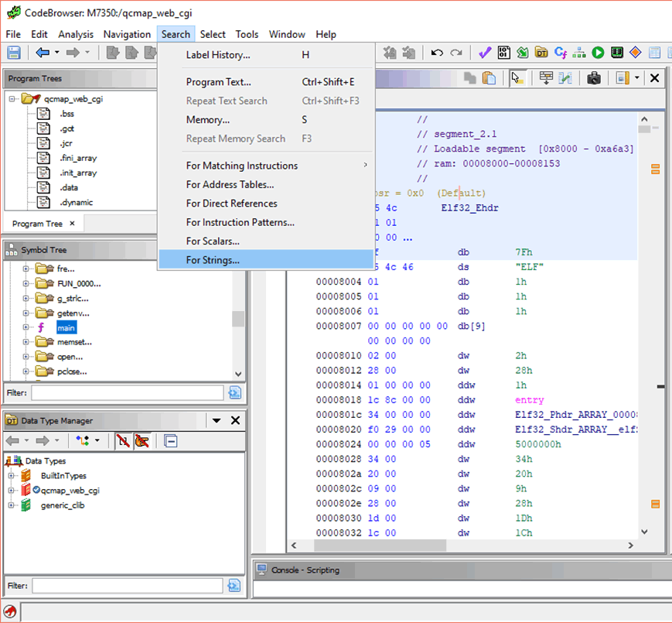Click the purple checkmark toolbar icon
Screen dimensions: 672x623
[x=485, y=53]
